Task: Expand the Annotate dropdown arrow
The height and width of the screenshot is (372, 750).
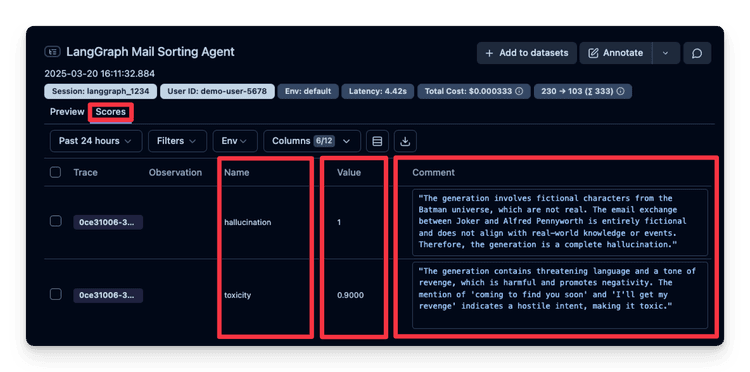Action: click(665, 53)
